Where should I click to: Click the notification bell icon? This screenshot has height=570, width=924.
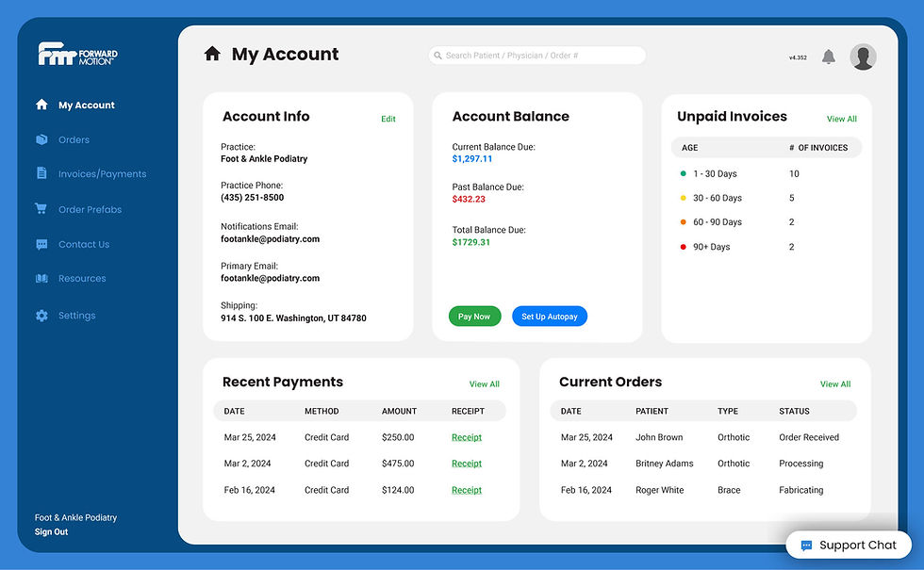tap(828, 57)
